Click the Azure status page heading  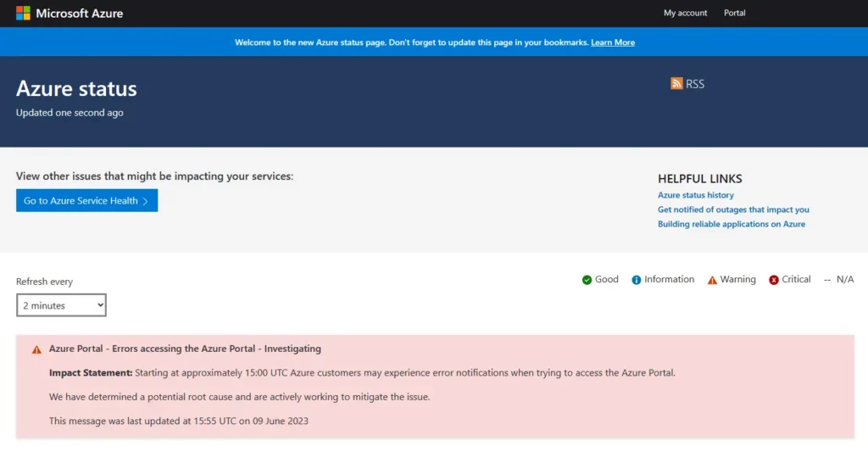76,89
